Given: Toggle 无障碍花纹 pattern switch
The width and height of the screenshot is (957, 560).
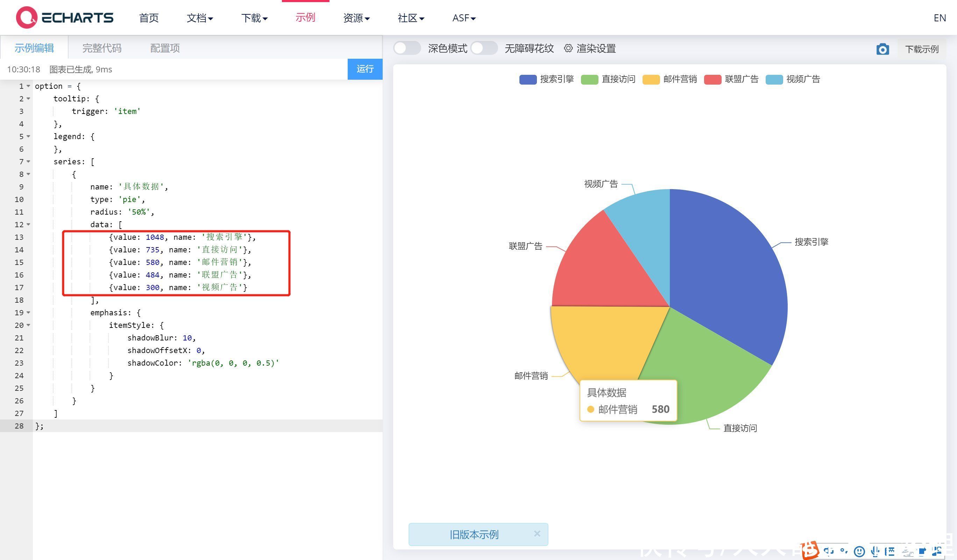Looking at the screenshot, I should pos(484,48).
